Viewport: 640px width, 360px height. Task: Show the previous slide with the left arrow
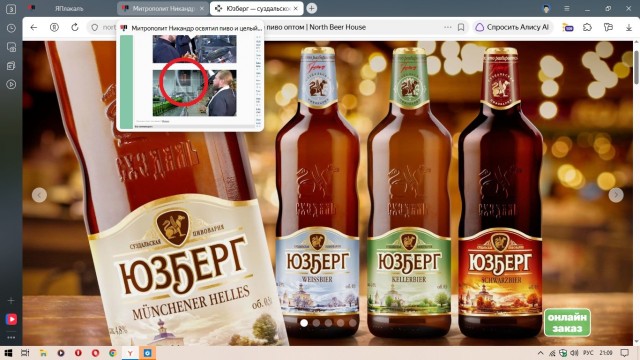pos(39,195)
